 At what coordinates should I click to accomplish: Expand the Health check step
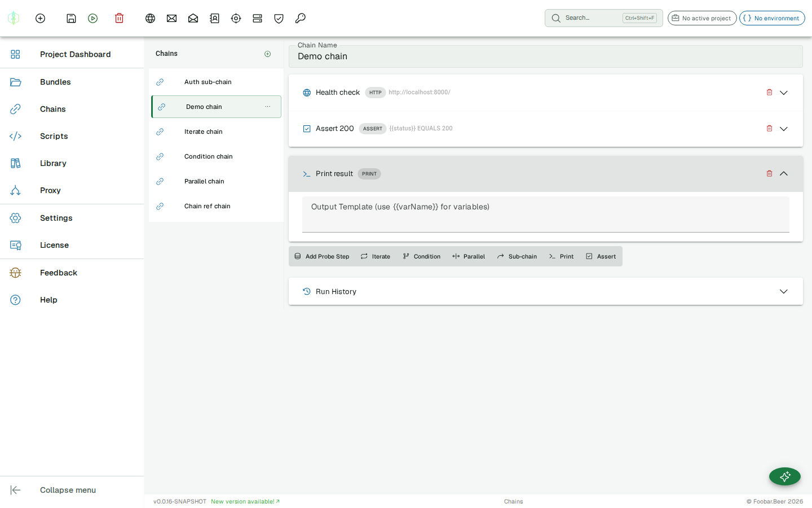click(784, 93)
